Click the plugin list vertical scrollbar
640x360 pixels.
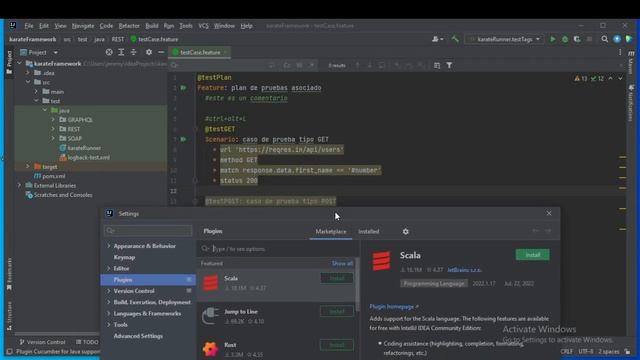pyautogui.click(x=358, y=284)
